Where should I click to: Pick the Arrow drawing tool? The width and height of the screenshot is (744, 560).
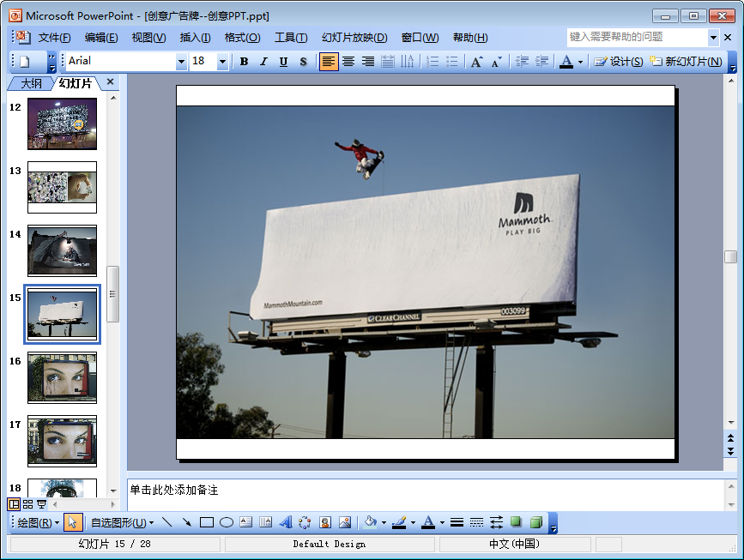(x=186, y=522)
